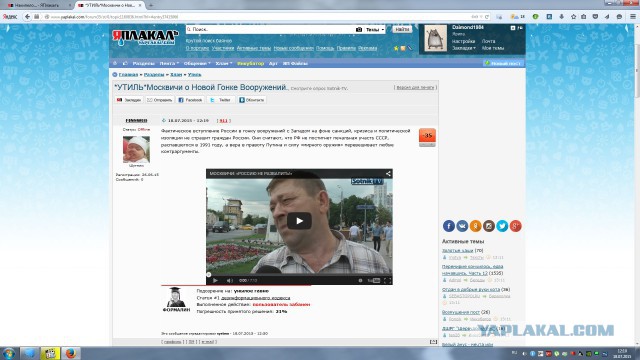Open the video settings gear icon

tap(360, 280)
